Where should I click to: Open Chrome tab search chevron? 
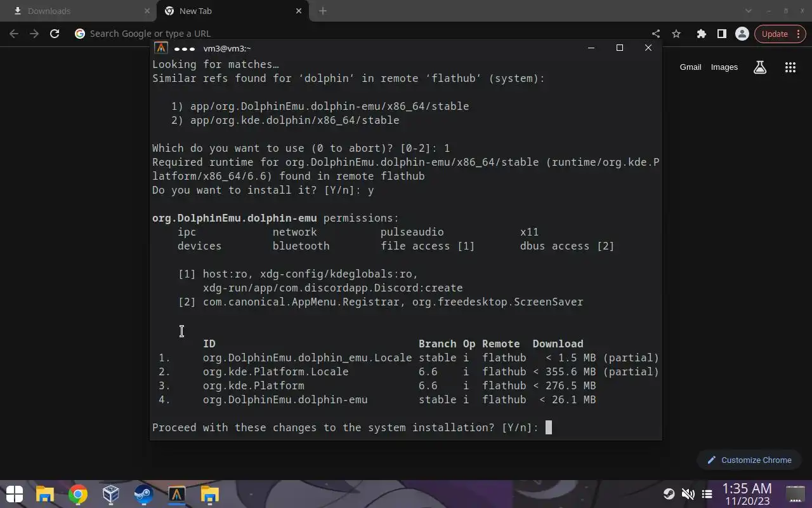(x=749, y=11)
